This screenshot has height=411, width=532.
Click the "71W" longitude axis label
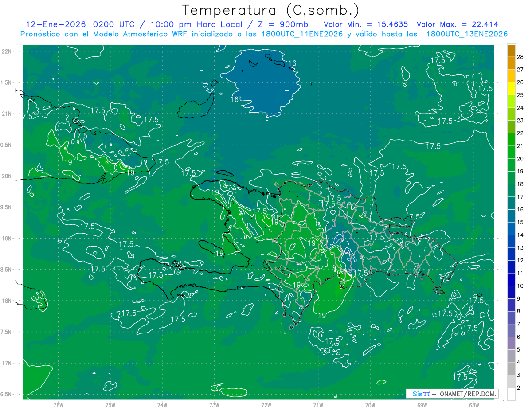pyautogui.click(x=318, y=405)
